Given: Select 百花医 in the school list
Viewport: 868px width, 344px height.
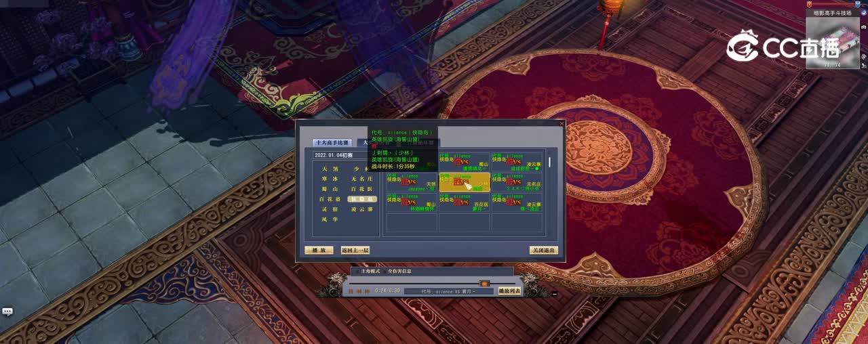Looking at the screenshot, I should 362,189.
